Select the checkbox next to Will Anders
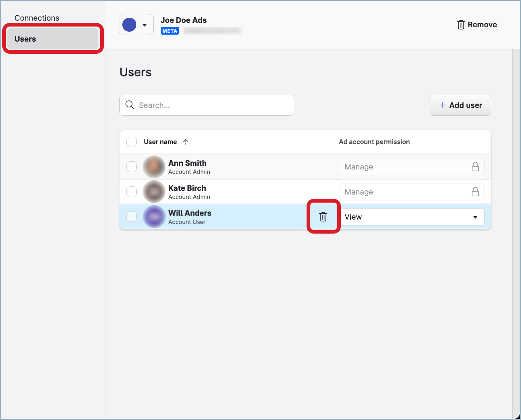Screen dimensions: 521x420 132,217
